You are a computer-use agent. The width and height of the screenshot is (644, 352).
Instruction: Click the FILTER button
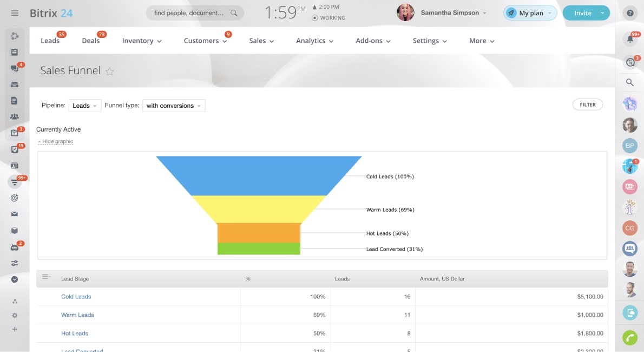pos(587,105)
